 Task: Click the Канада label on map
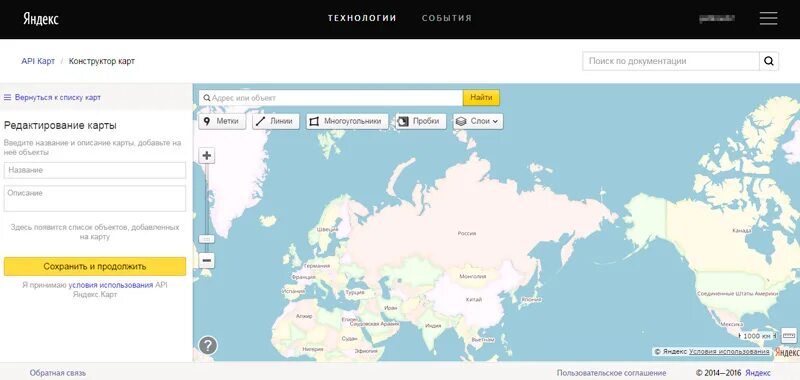[741, 231]
